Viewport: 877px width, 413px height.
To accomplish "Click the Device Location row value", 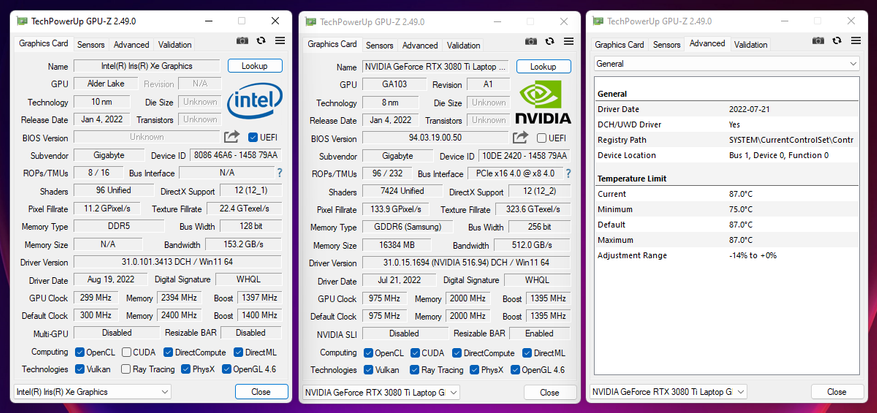I will pos(779,155).
